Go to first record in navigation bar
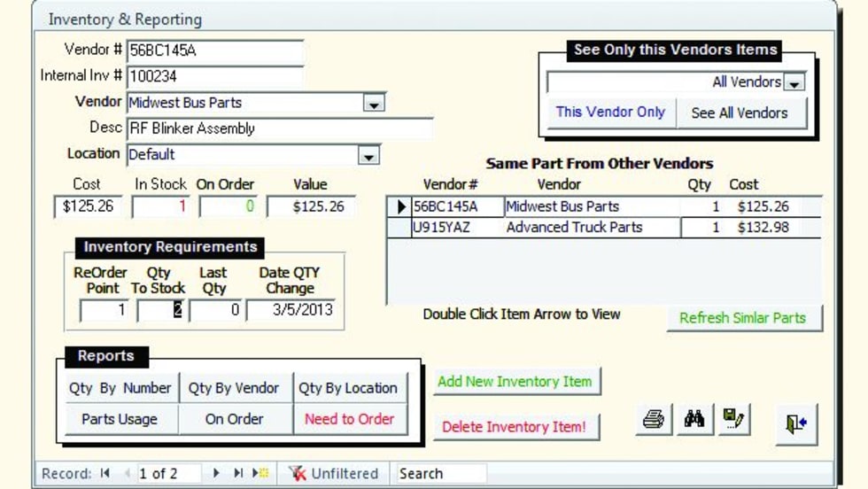Image resolution: width=868 pixels, height=489 pixels. click(105, 473)
